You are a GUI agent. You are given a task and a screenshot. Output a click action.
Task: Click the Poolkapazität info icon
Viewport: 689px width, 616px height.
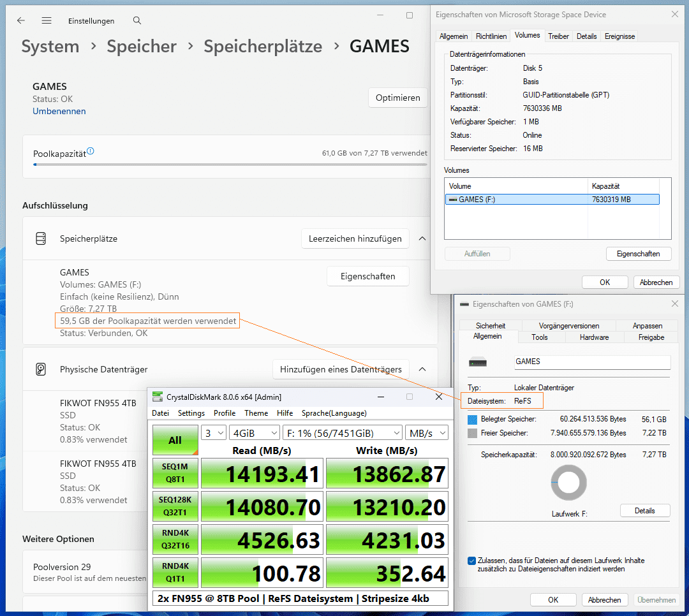(90, 151)
